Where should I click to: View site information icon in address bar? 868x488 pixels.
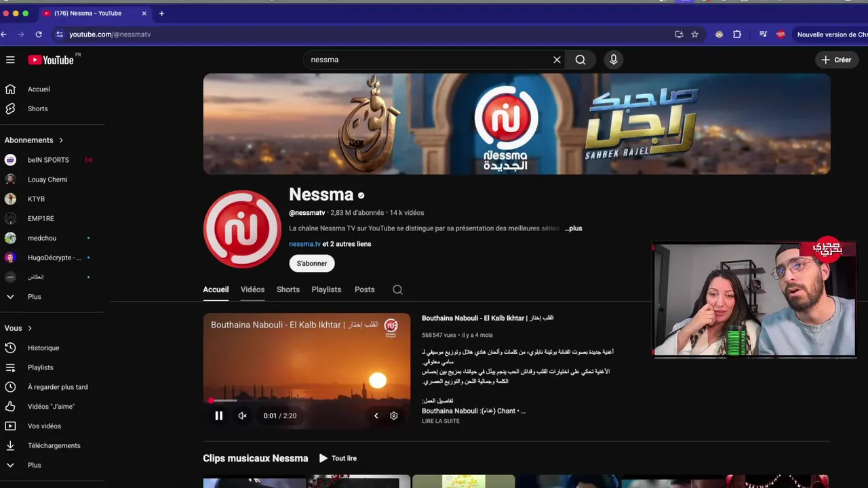coord(59,35)
